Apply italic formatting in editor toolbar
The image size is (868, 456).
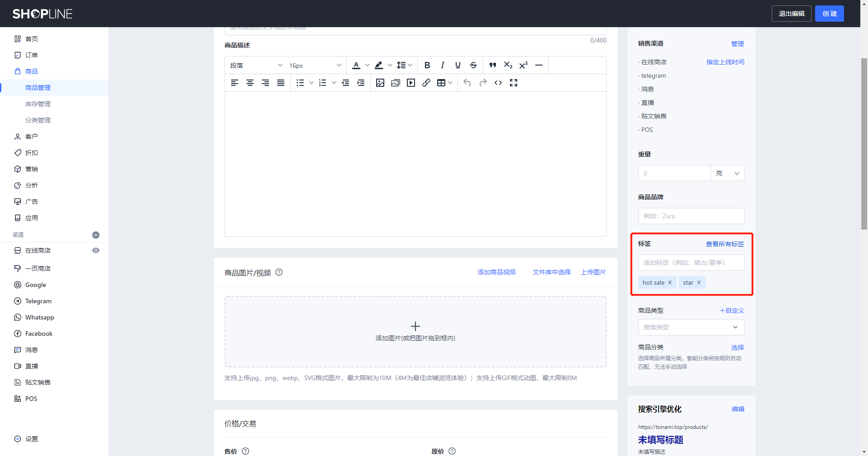(x=443, y=65)
